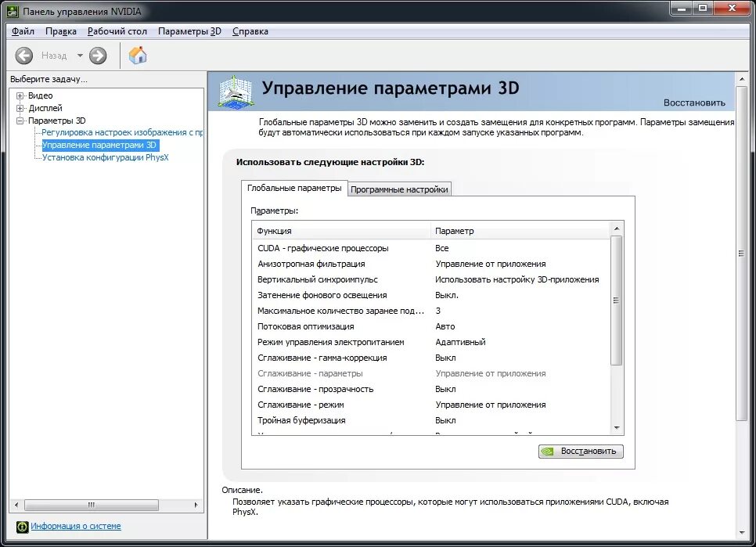Select Максимальное количество заранее под... row
The width and height of the screenshot is (756, 547).
click(431, 311)
